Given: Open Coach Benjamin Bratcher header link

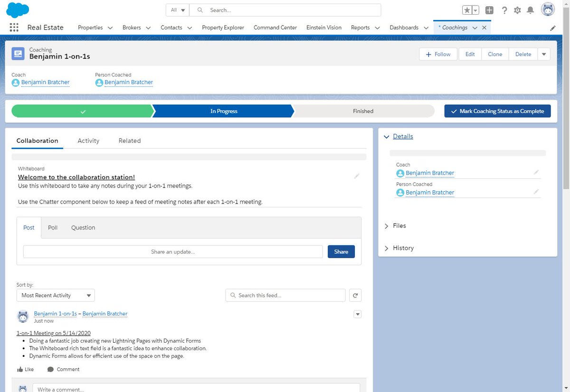Looking at the screenshot, I should pos(45,82).
